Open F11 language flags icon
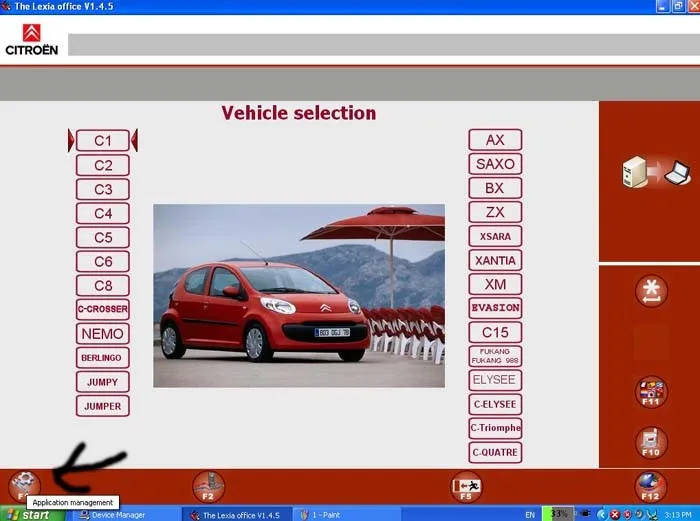Image resolution: width=700 pixels, height=521 pixels. click(x=651, y=392)
